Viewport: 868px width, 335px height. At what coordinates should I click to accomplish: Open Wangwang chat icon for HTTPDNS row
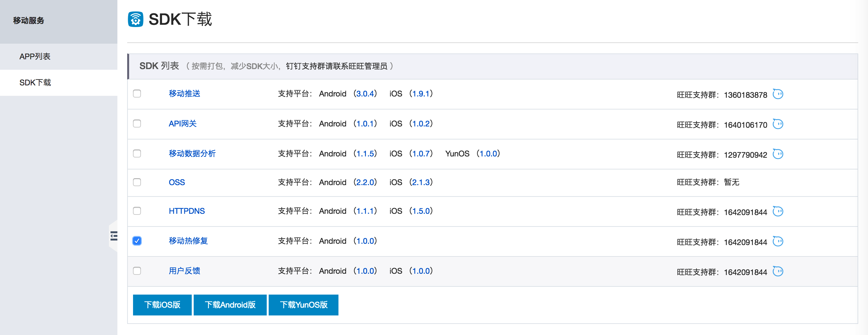(x=778, y=211)
